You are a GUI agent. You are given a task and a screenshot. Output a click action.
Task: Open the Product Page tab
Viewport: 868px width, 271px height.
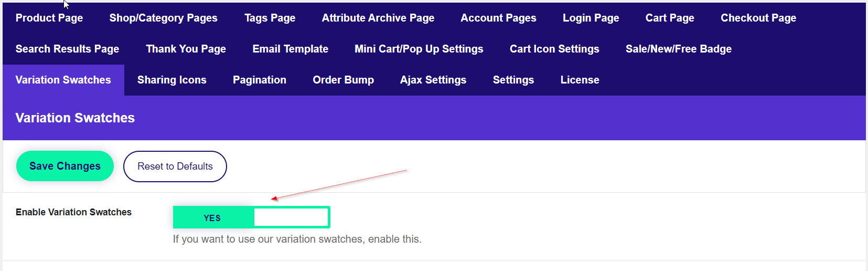(x=49, y=18)
